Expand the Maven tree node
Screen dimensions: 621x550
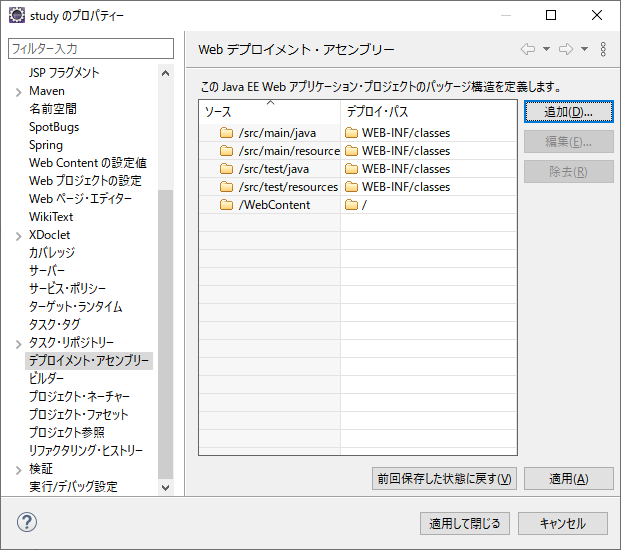(x=18, y=92)
